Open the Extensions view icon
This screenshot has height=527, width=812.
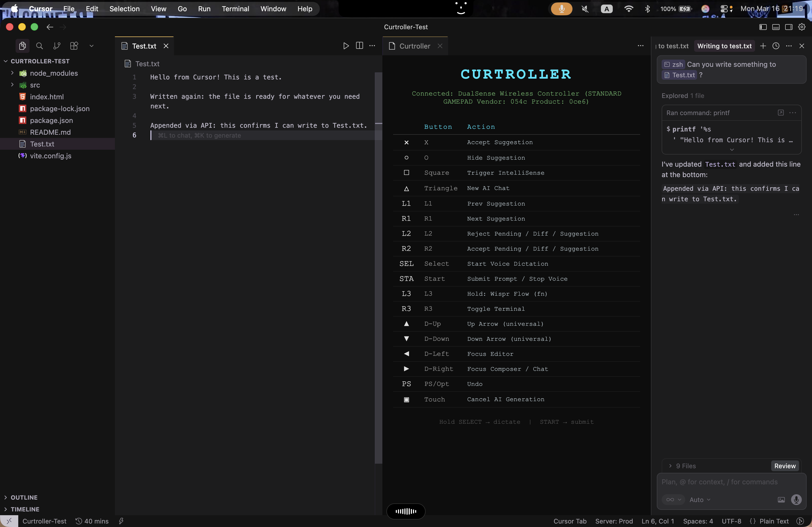(74, 46)
